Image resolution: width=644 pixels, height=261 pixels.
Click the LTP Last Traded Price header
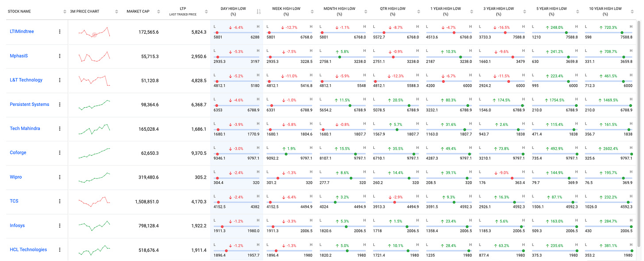click(183, 12)
